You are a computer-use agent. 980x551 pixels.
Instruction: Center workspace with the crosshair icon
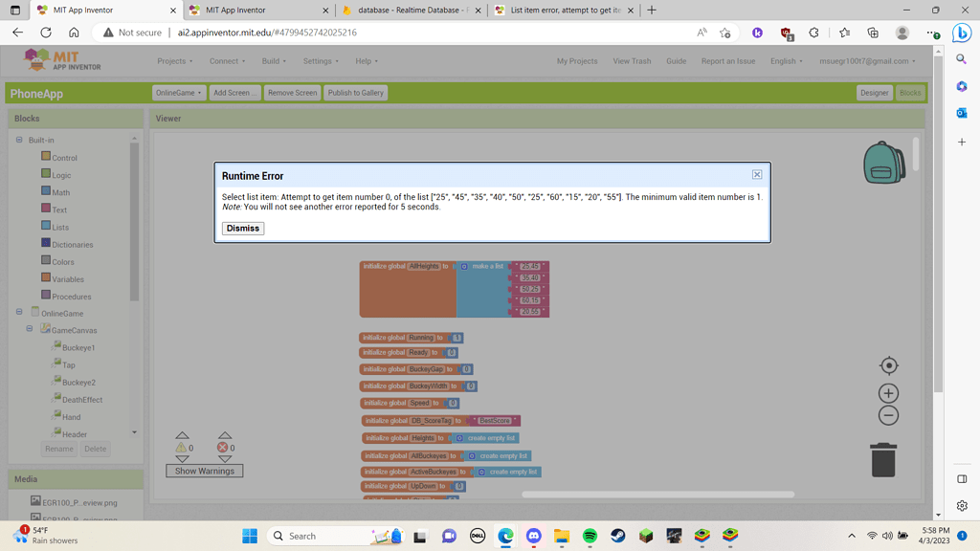(x=888, y=366)
